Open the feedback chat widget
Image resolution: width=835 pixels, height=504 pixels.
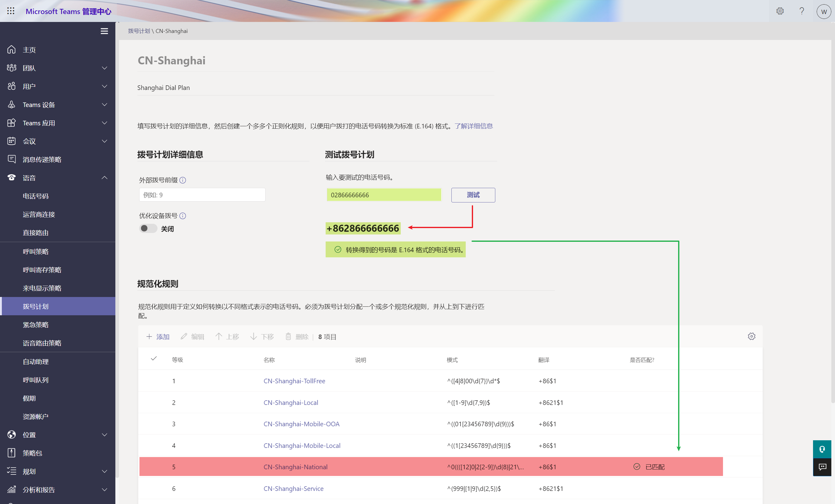[x=822, y=467]
